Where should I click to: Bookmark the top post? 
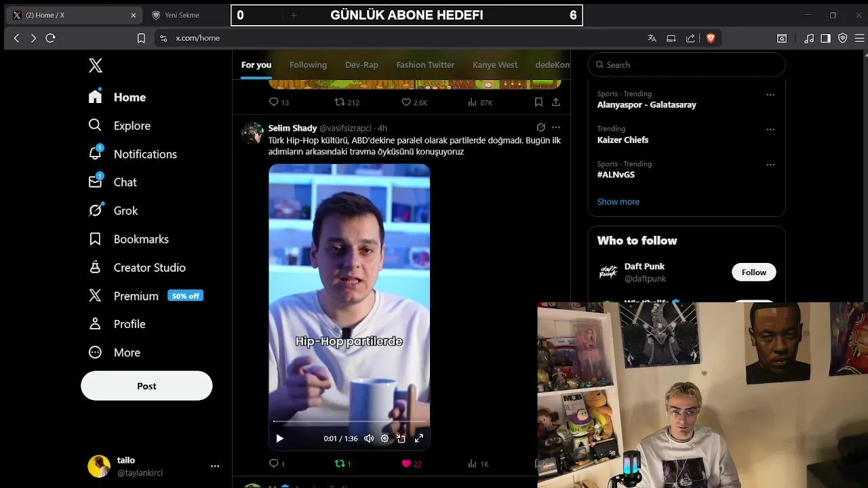tap(538, 102)
